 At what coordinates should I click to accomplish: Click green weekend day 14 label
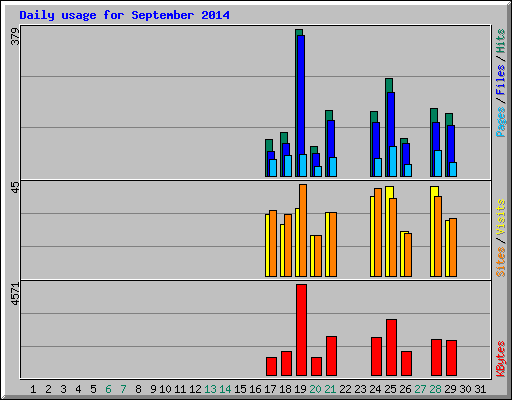coord(225,389)
